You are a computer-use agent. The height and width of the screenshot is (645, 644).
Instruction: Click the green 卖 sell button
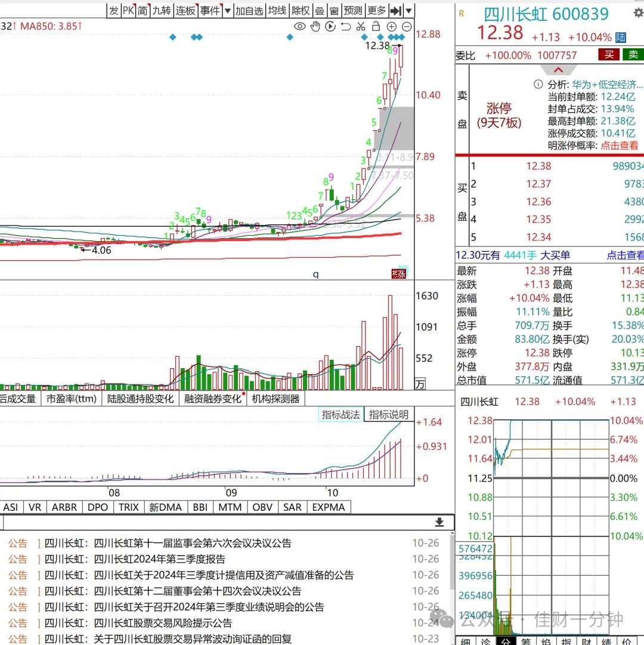pos(633,55)
